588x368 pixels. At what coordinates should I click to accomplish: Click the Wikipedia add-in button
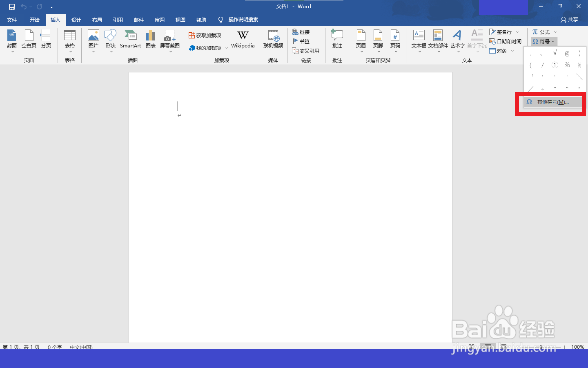point(243,39)
